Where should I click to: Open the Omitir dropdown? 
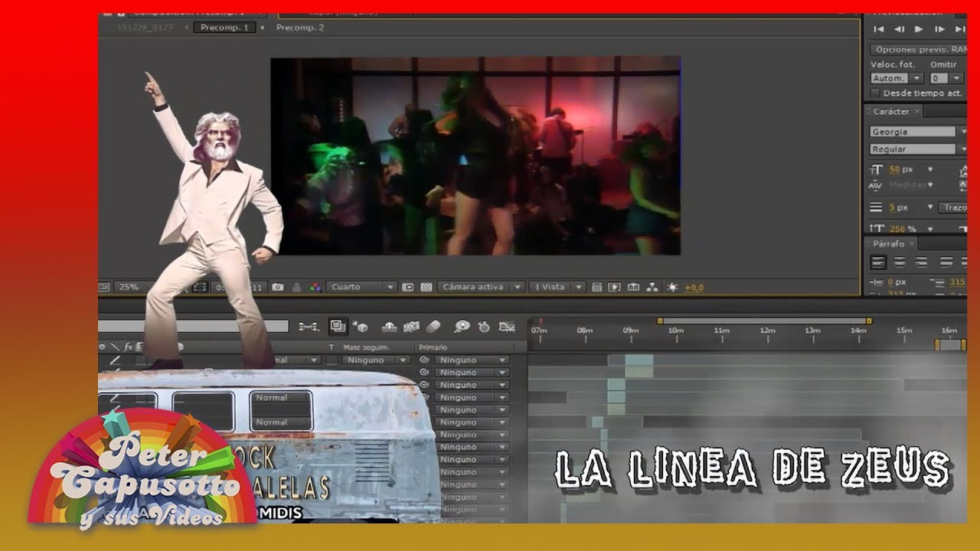(x=947, y=78)
